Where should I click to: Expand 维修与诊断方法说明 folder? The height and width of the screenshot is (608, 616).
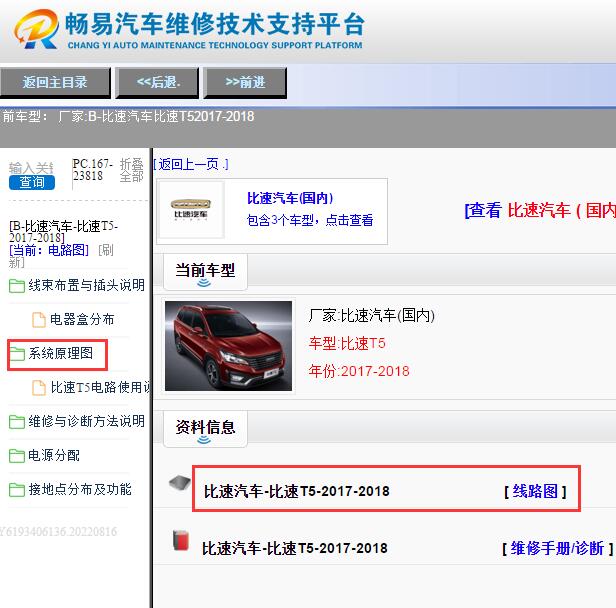click(x=86, y=421)
